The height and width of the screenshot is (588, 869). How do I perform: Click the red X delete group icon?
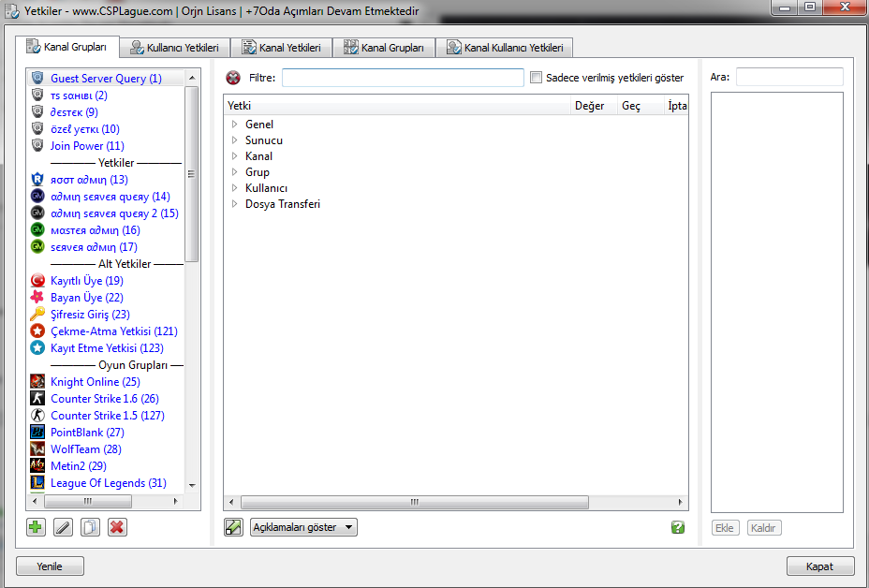[x=117, y=527]
